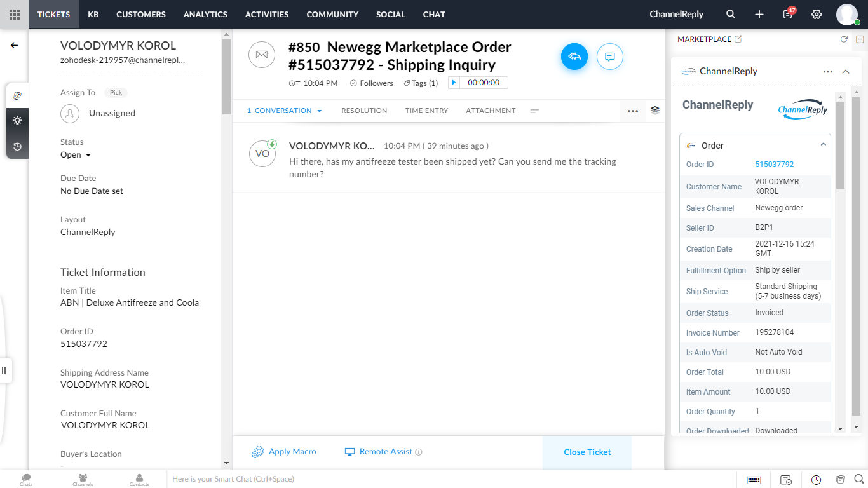Click the Remote Assist info icon
This screenshot has height=488, width=868.
tap(419, 452)
